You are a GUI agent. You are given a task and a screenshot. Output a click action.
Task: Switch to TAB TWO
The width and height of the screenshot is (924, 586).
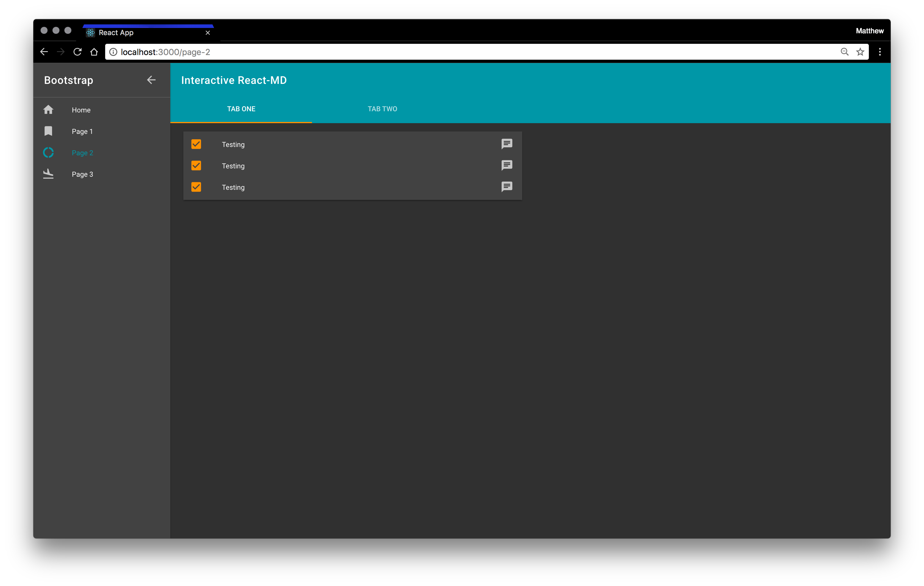(382, 109)
